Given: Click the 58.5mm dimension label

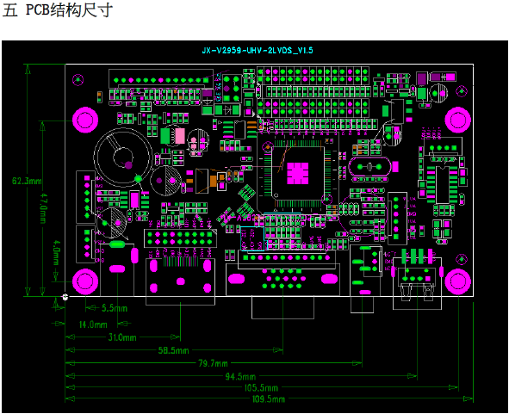Looking at the screenshot, I should pyautogui.click(x=173, y=350).
